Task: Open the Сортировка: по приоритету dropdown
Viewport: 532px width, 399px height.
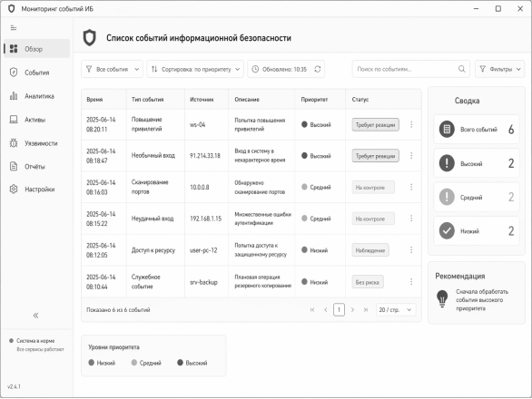Action: 195,69
